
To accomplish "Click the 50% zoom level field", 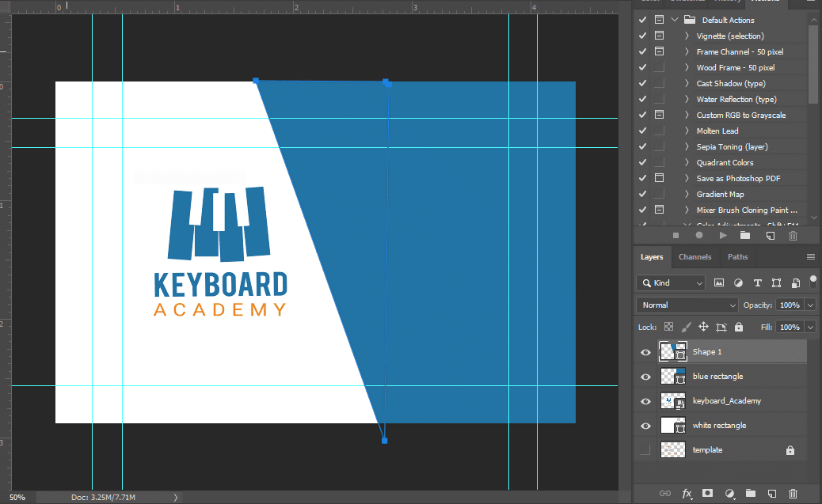I will tap(17, 497).
